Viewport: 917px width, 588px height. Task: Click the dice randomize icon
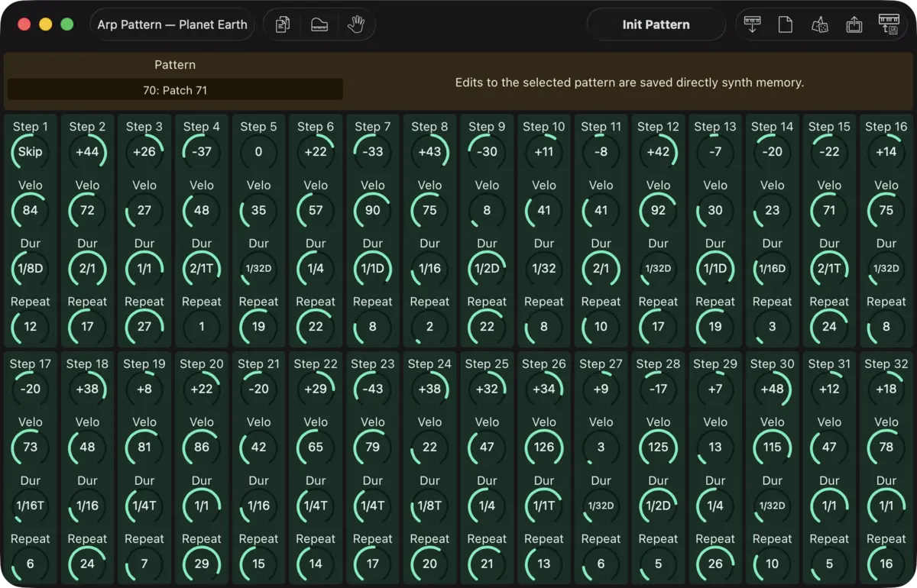[x=819, y=24]
